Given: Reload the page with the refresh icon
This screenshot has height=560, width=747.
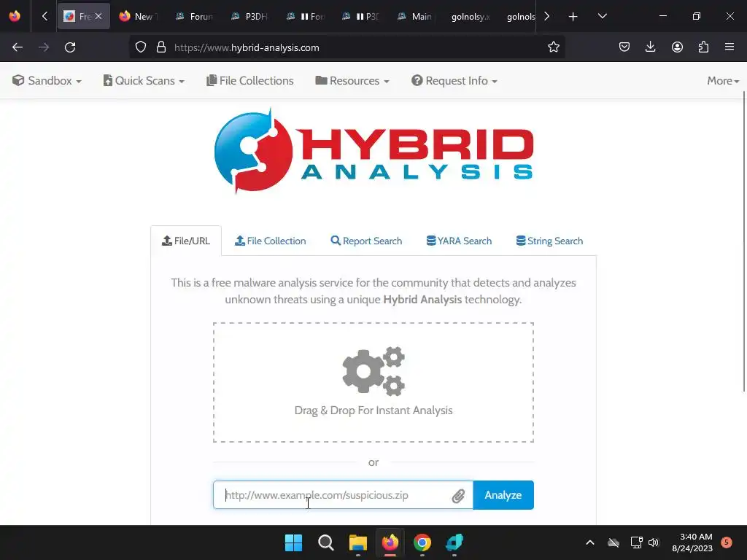Looking at the screenshot, I should 70,47.
